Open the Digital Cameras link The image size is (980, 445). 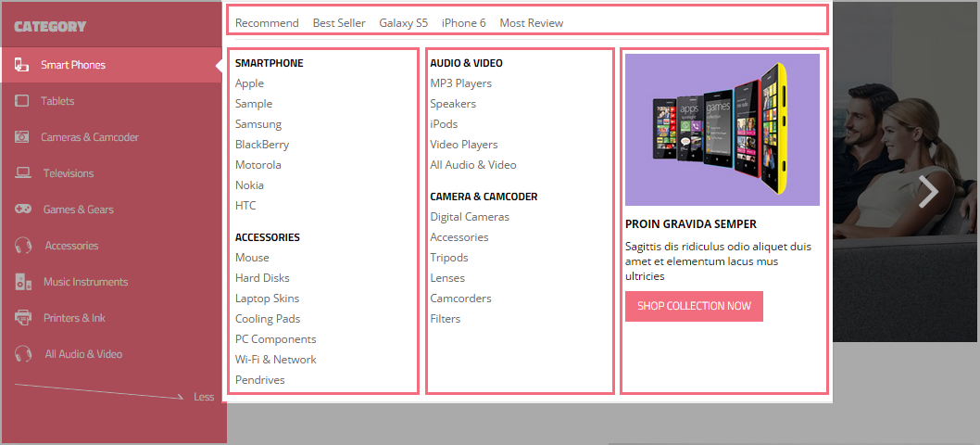tap(470, 217)
